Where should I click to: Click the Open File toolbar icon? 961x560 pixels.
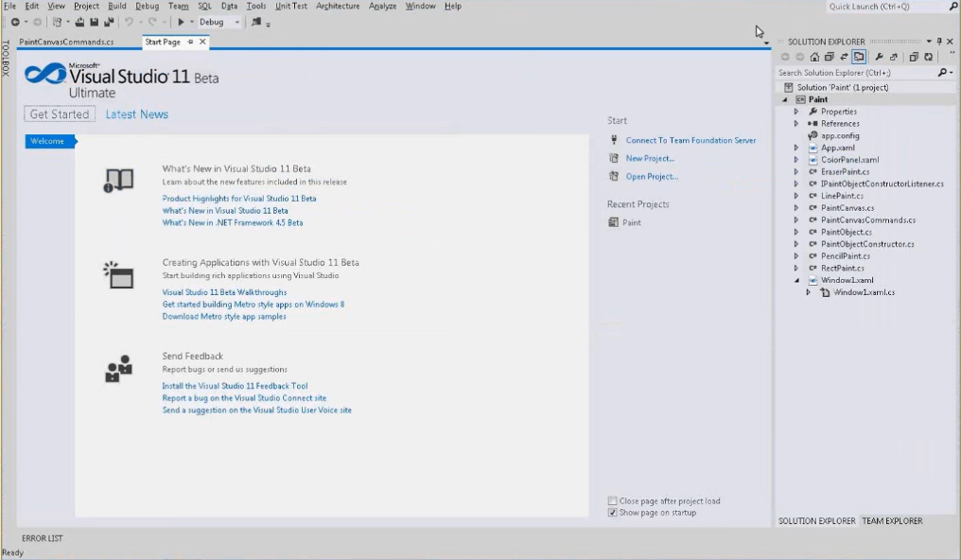coord(79,22)
